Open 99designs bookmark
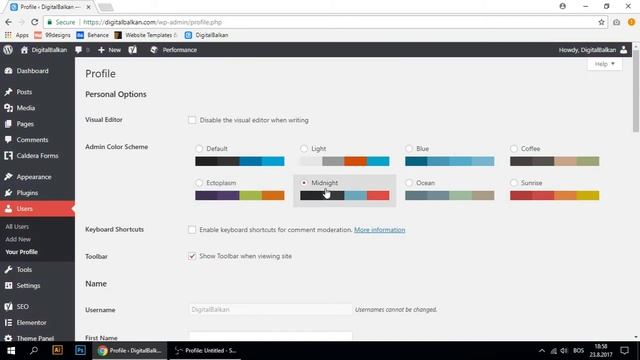 (x=52, y=35)
